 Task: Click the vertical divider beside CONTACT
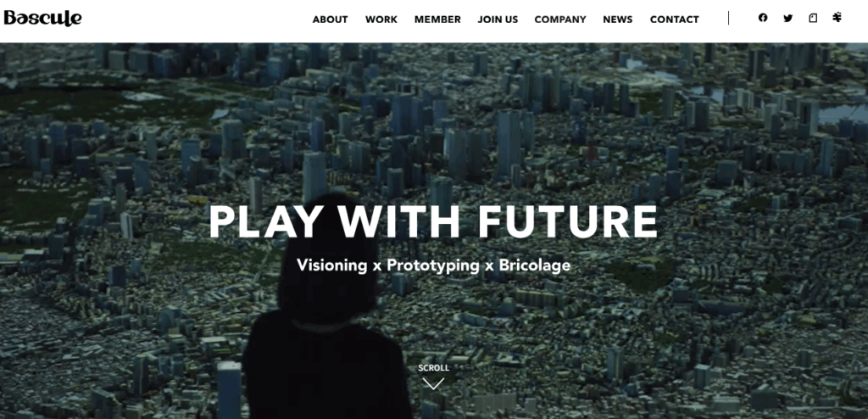pos(728,19)
